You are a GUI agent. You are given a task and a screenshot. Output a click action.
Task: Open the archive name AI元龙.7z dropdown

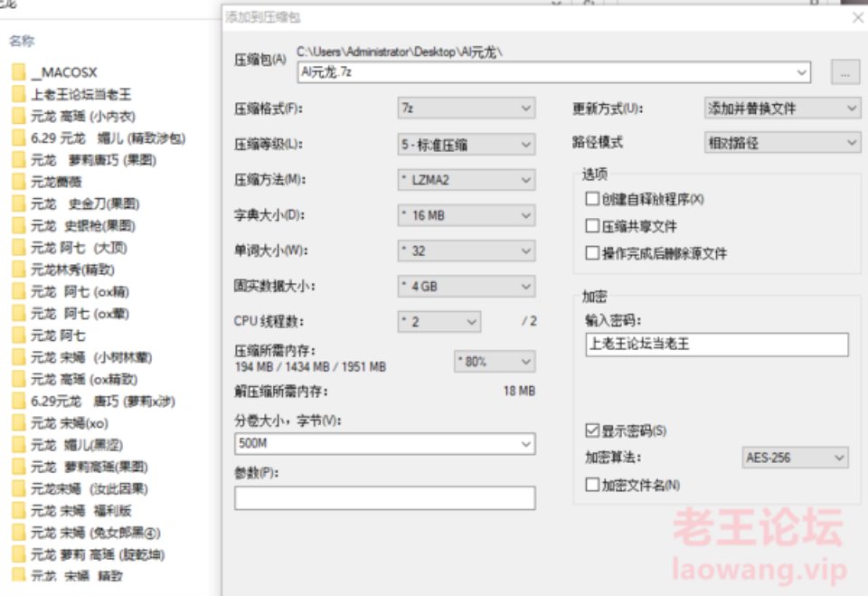pos(801,72)
